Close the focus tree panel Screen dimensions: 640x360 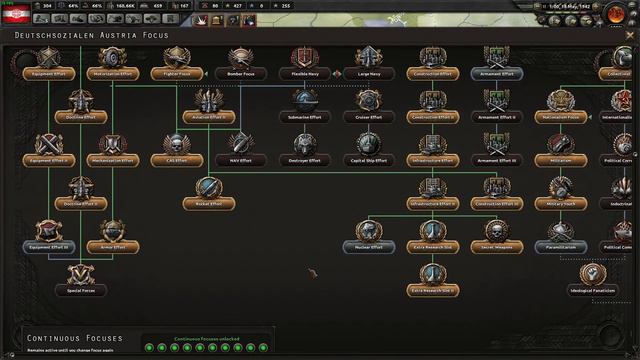tap(630, 36)
